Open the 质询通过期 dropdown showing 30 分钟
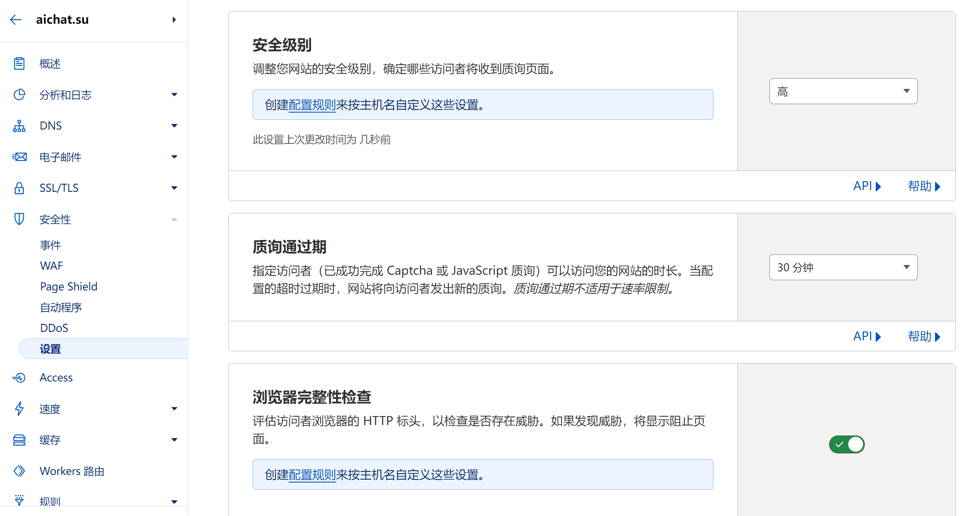Viewport: 980px width, 516px height. tap(843, 267)
